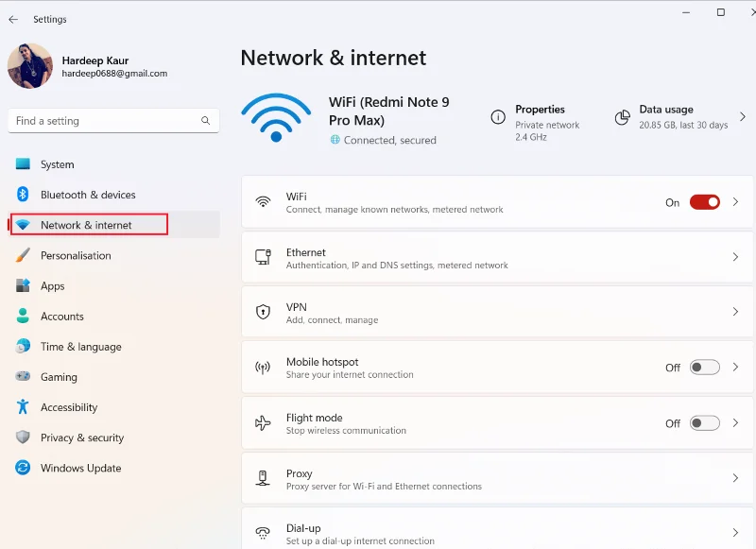
Task: Click the Personalisation paintbrush icon
Action: pos(23,255)
